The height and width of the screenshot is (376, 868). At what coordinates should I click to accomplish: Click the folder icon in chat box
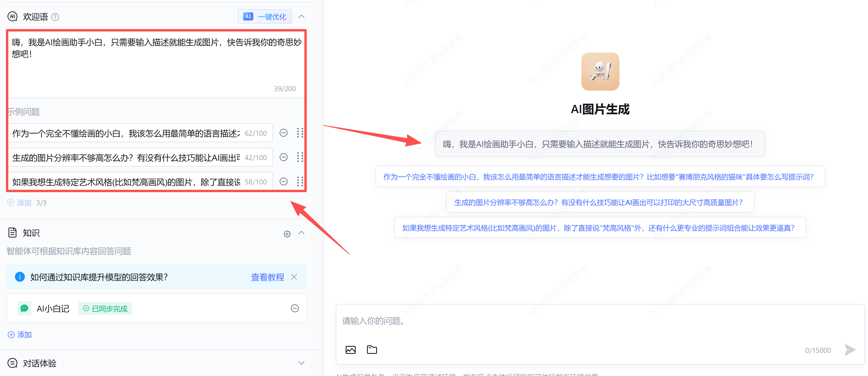click(x=372, y=350)
